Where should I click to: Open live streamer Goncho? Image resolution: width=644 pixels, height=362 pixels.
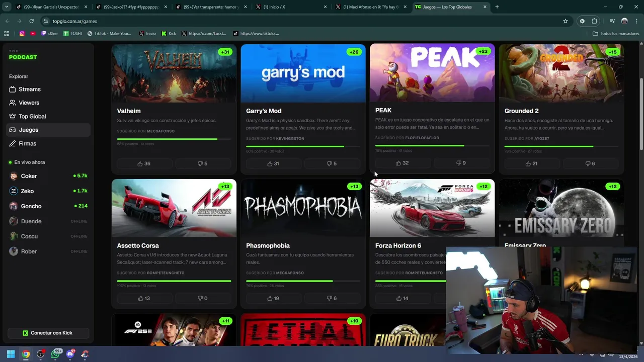coord(48,206)
